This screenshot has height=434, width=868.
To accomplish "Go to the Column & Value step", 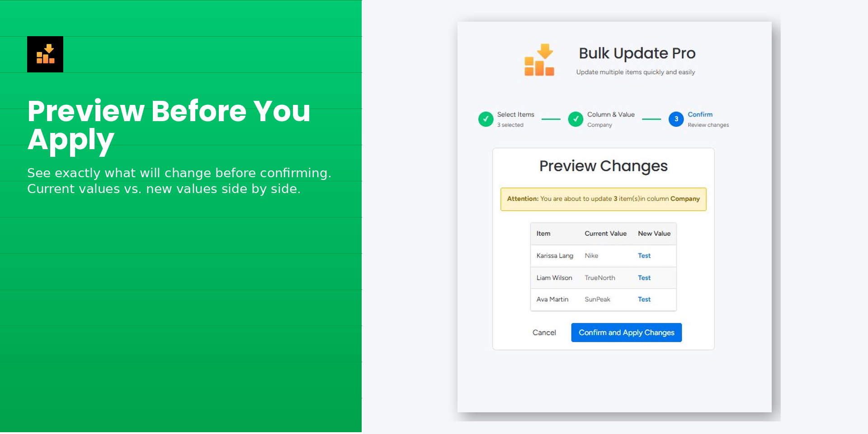I will point(610,115).
